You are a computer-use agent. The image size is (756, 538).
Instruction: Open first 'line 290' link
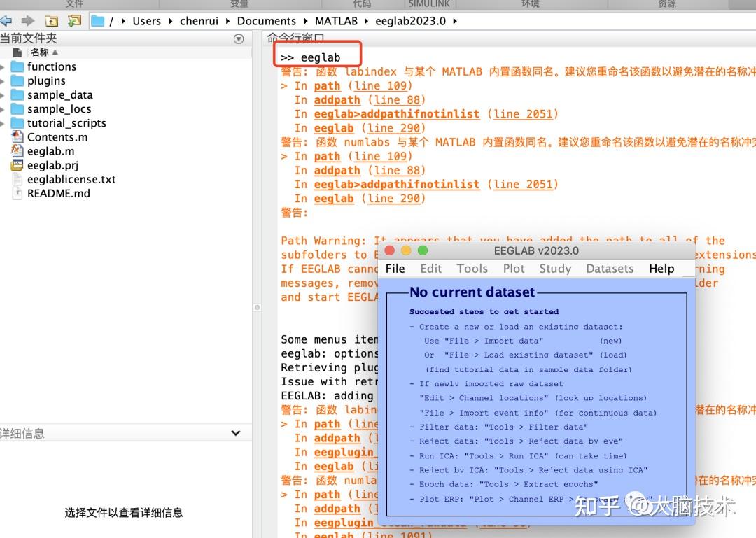click(x=394, y=128)
